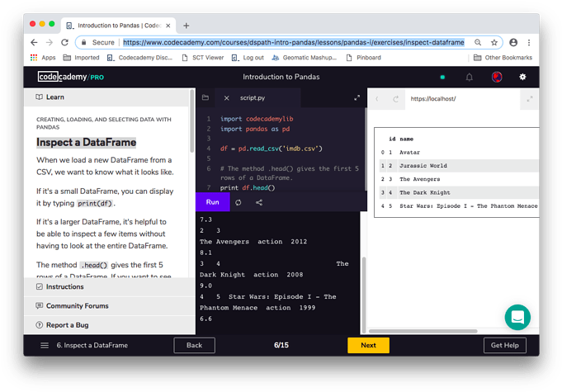This screenshot has width=562, height=392.
Task: Go back in browser history
Action: coord(34,42)
